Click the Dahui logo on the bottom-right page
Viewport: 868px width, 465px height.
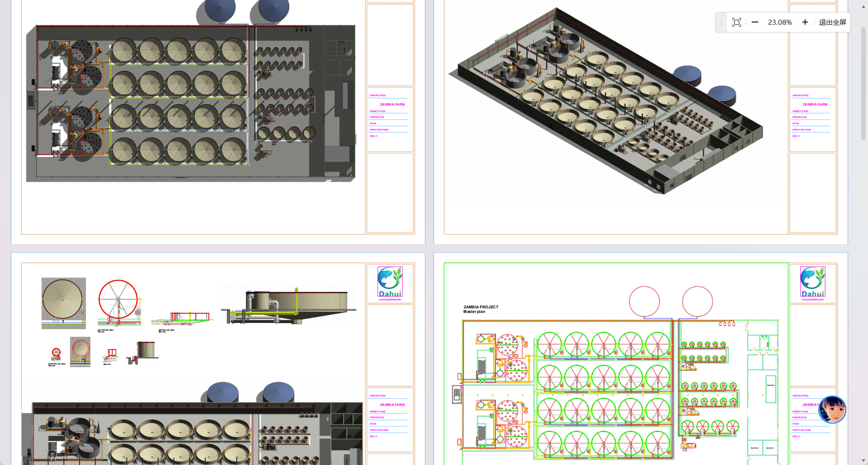tap(813, 283)
